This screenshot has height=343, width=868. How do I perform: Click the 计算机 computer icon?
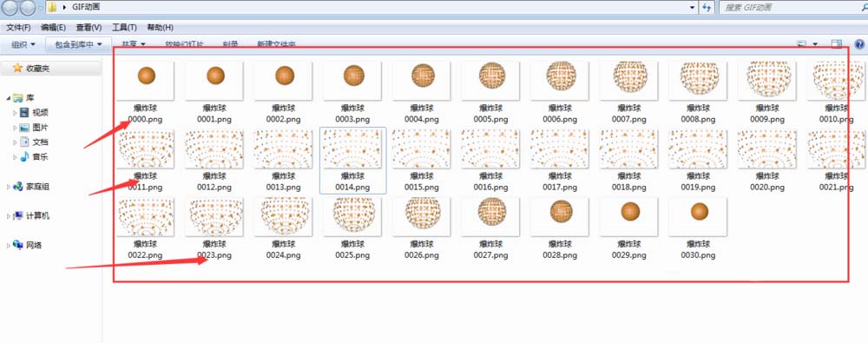tap(17, 215)
